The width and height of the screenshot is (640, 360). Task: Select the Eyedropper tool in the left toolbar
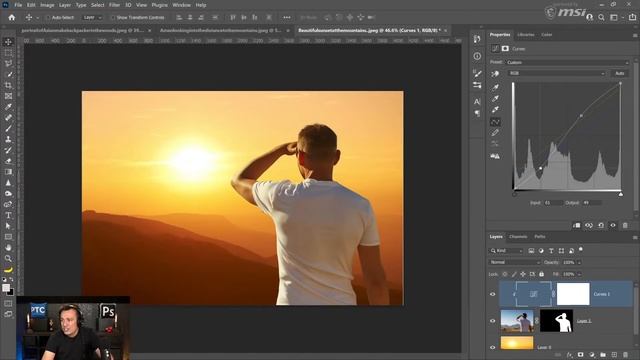tap(8, 107)
